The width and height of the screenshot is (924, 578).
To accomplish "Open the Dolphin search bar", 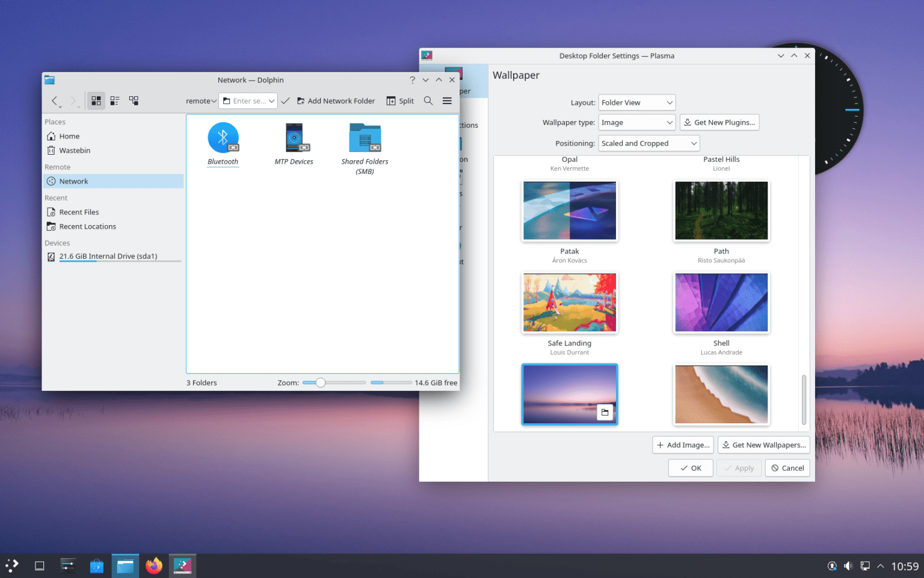I will pos(428,101).
